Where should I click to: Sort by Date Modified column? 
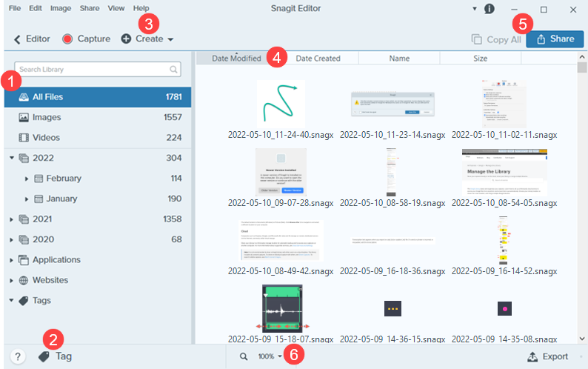pos(237,59)
